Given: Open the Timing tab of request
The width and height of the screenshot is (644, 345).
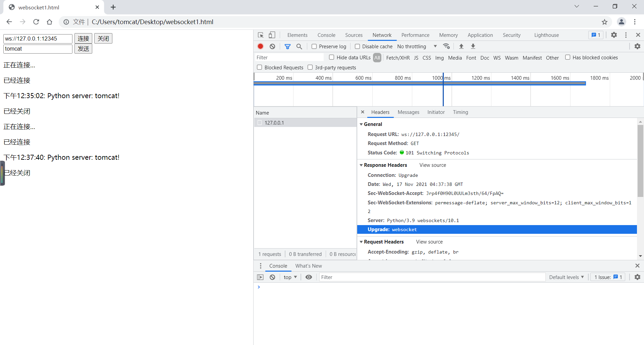Looking at the screenshot, I should click(x=460, y=112).
